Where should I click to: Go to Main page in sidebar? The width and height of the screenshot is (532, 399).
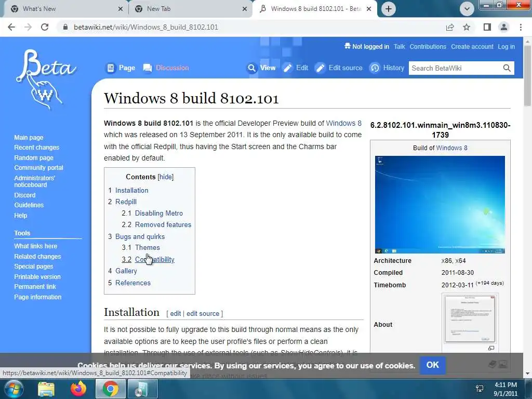pos(29,137)
